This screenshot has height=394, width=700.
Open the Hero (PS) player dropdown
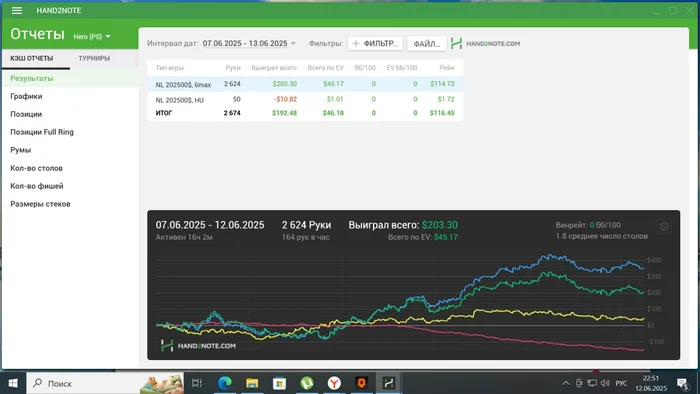(92, 37)
